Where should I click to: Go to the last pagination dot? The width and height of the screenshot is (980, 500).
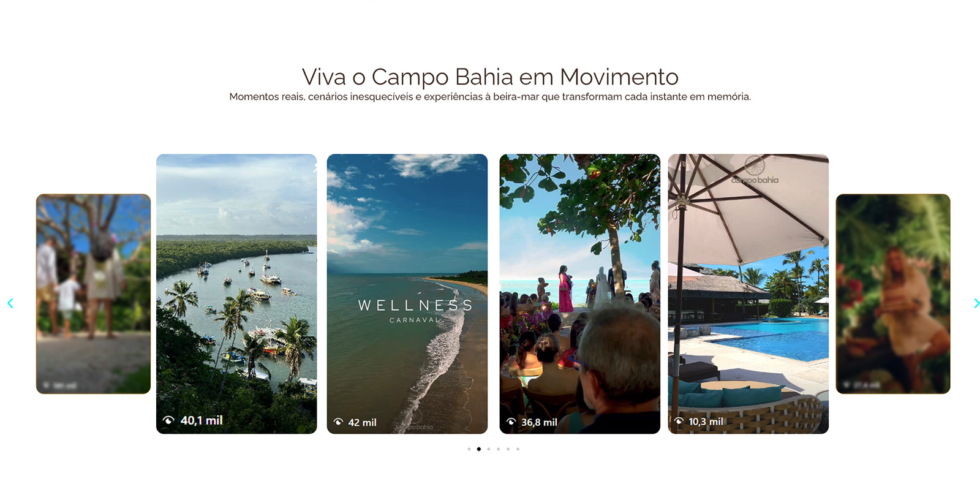point(518,449)
